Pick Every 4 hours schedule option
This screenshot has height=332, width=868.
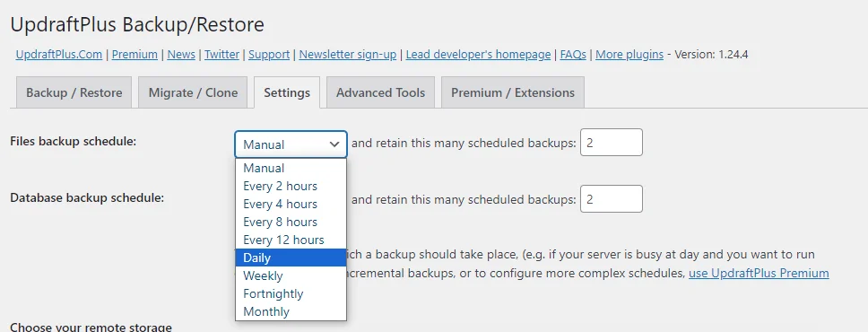[291, 204]
